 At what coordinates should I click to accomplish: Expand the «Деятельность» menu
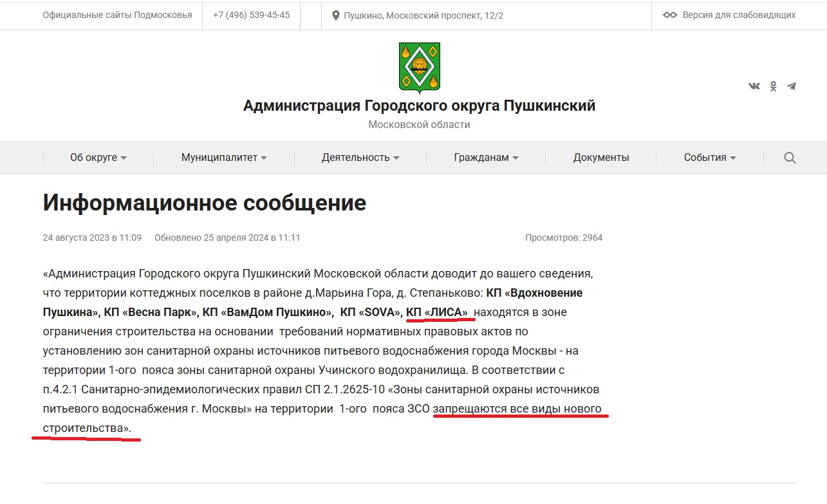360,158
